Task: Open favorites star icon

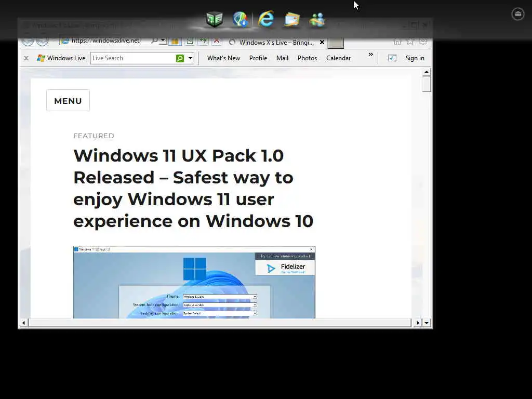Action: click(410, 42)
